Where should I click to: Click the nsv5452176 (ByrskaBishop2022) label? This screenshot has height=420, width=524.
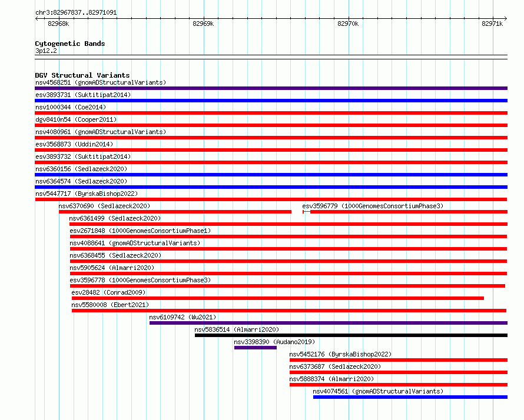point(340,354)
